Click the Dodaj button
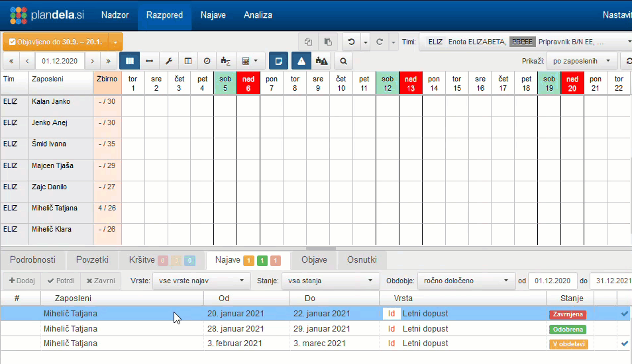Image resolution: width=632 pixels, height=364 pixels. coord(21,281)
